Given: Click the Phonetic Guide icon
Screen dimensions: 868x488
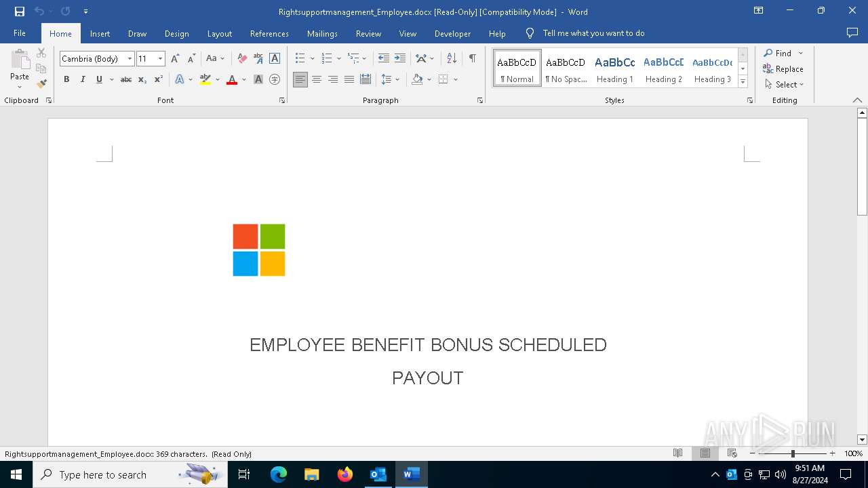Looking at the screenshot, I should (258, 59).
